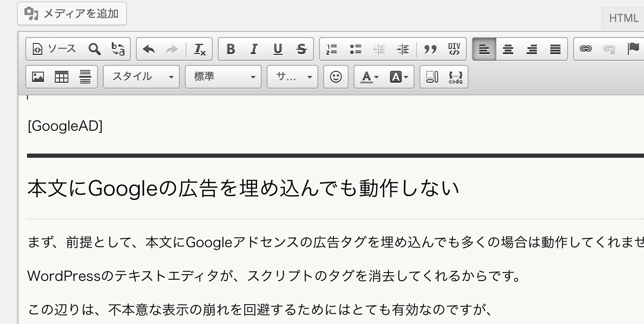
Task: Insert a smiley emoticon
Action: pos(336,77)
